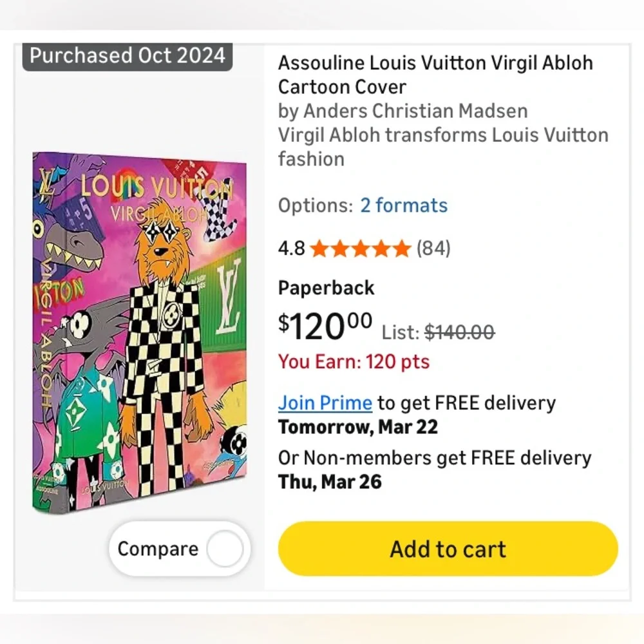This screenshot has height=644, width=644.
Task: Click the Paperback format label
Action: pyautogui.click(x=325, y=288)
